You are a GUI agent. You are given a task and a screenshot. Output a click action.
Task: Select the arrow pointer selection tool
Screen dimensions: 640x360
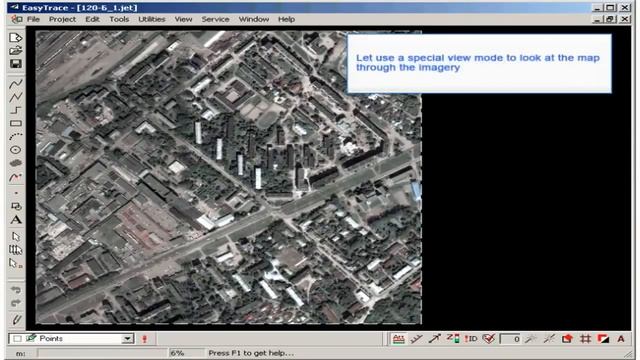point(16,236)
